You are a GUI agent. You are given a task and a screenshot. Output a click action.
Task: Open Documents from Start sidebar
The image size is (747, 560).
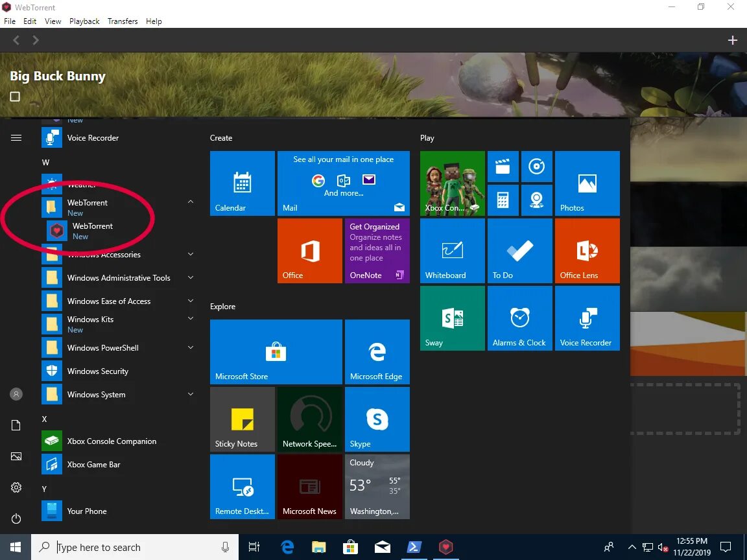coord(16,425)
